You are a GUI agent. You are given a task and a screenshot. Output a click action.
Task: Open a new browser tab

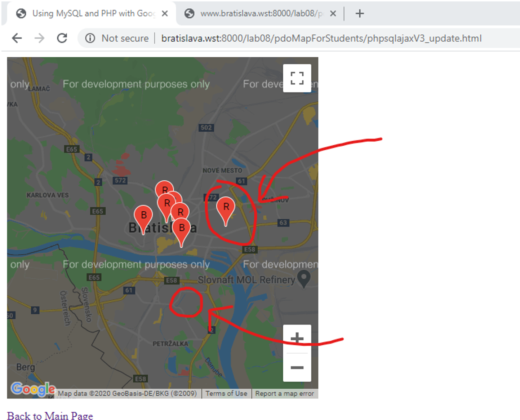pyautogui.click(x=359, y=14)
